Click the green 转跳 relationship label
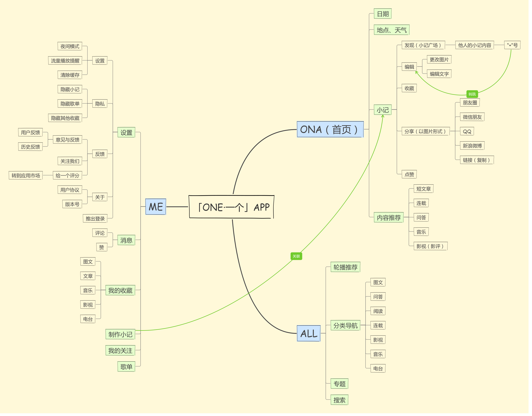Viewport: 532px width, 416px height. [475, 95]
